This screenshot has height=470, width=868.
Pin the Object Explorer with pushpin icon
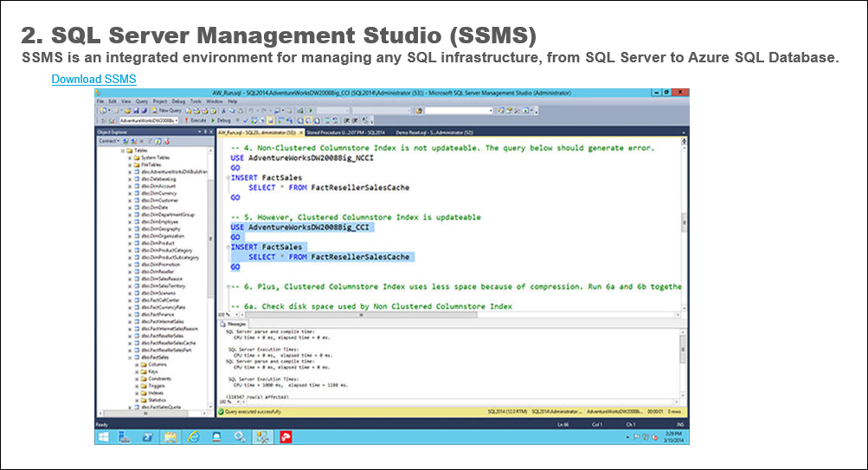(x=205, y=132)
